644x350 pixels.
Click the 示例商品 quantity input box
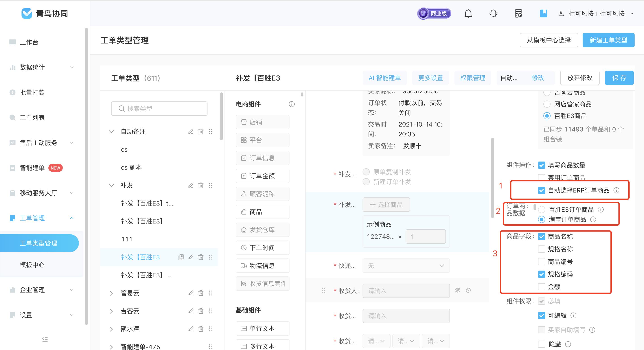tap(426, 237)
